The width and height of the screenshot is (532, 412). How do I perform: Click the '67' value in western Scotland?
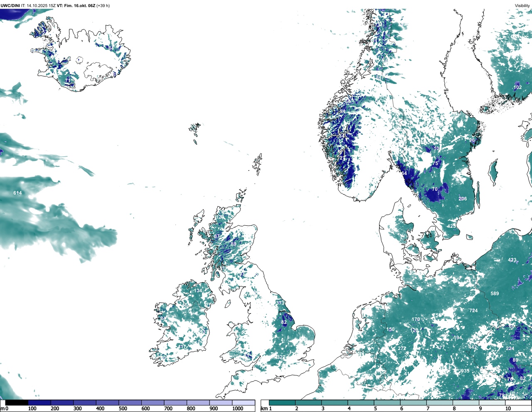pos(217,236)
